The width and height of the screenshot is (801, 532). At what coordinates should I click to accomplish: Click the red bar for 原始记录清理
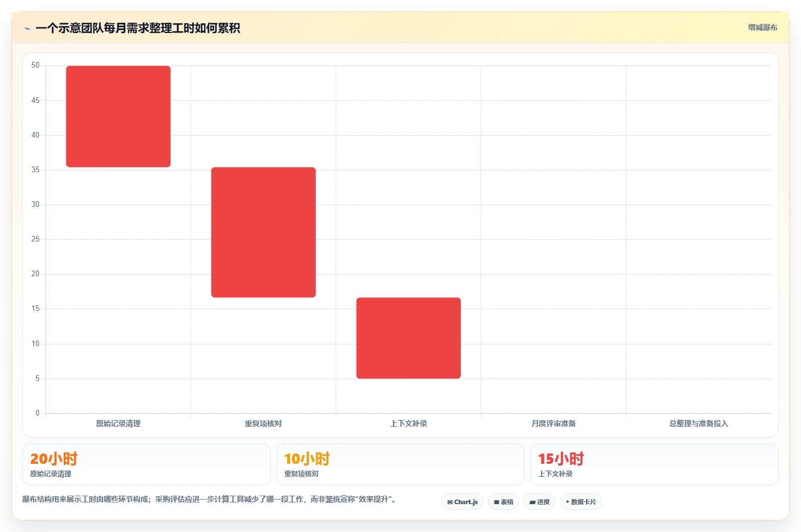click(118, 117)
